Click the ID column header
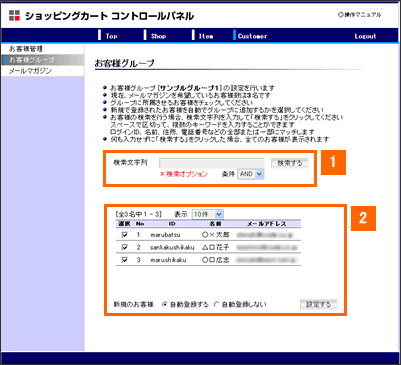Viewport: 401px width, 365px height. (172, 224)
